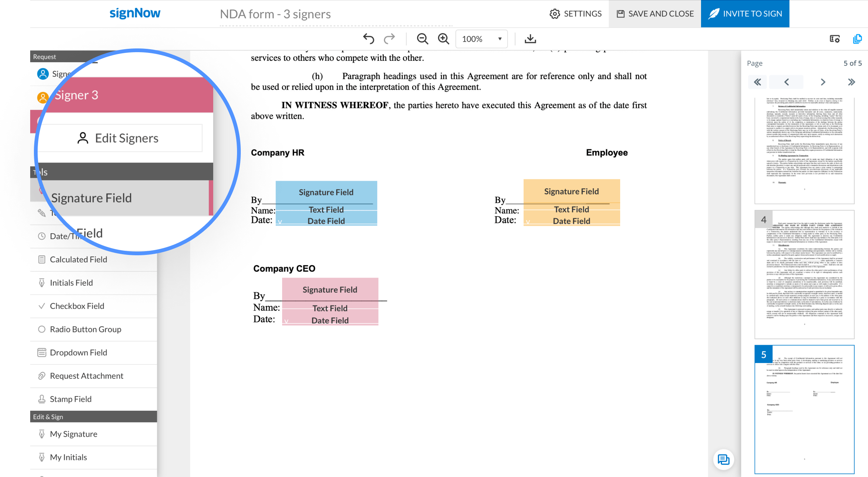Zoom out with the minus magnifier
This screenshot has width=868, height=477.
(422, 39)
